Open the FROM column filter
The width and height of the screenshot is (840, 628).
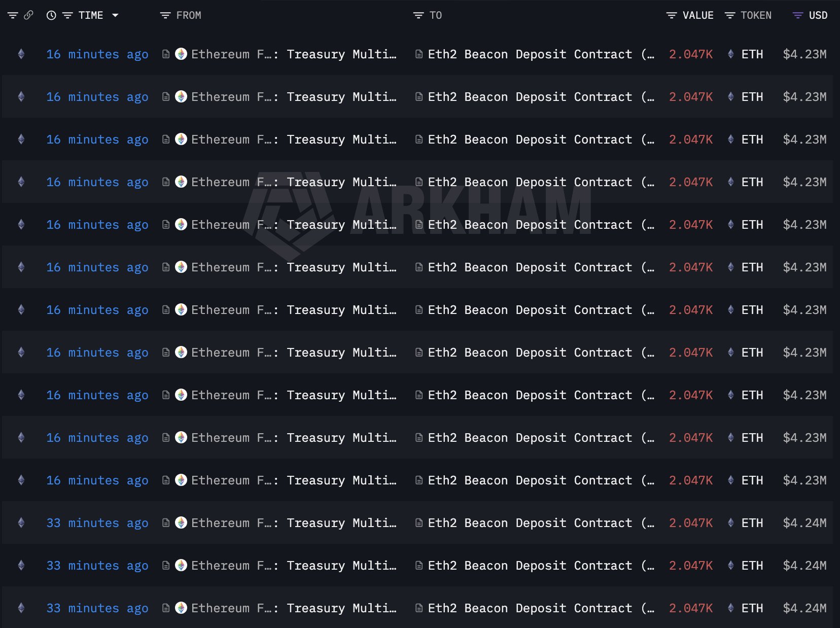tap(165, 16)
